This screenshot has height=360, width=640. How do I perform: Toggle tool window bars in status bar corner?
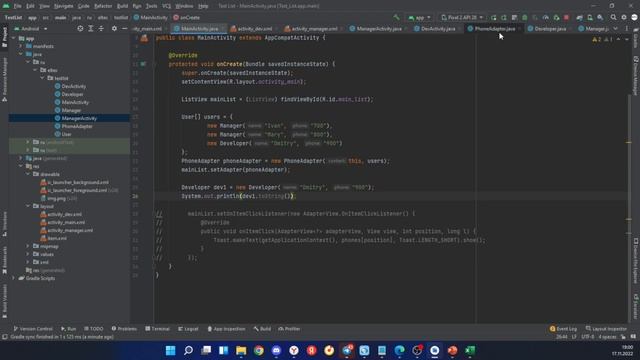4,337
